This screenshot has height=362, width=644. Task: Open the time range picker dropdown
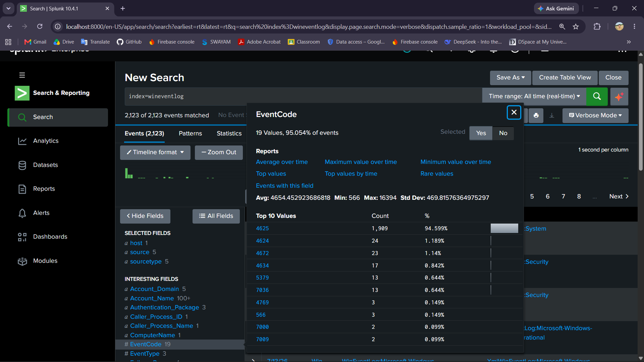(534, 96)
